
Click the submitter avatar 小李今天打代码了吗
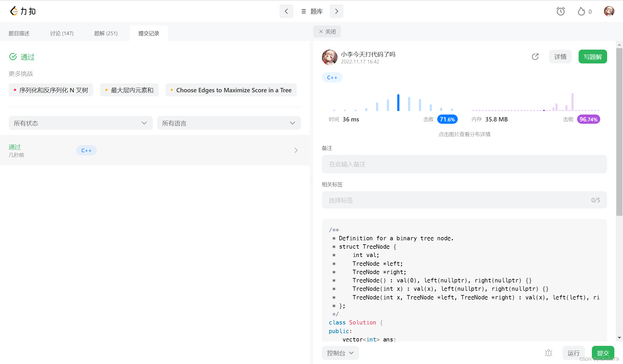pyautogui.click(x=329, y=57)
